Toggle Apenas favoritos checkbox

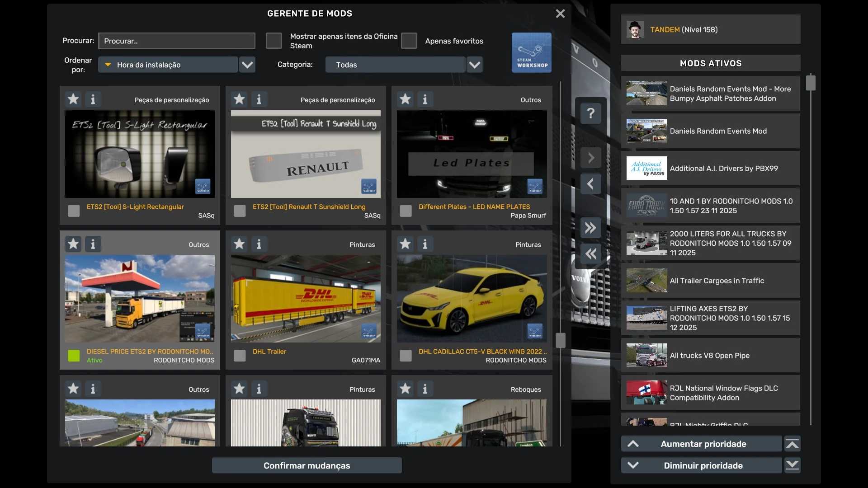click(409, 41)
